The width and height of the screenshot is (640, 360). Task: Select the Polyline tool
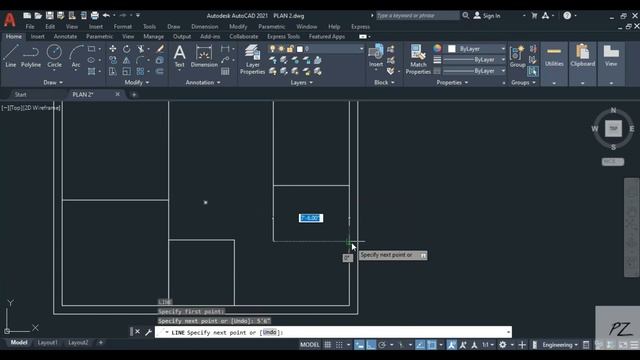[31, 56]
